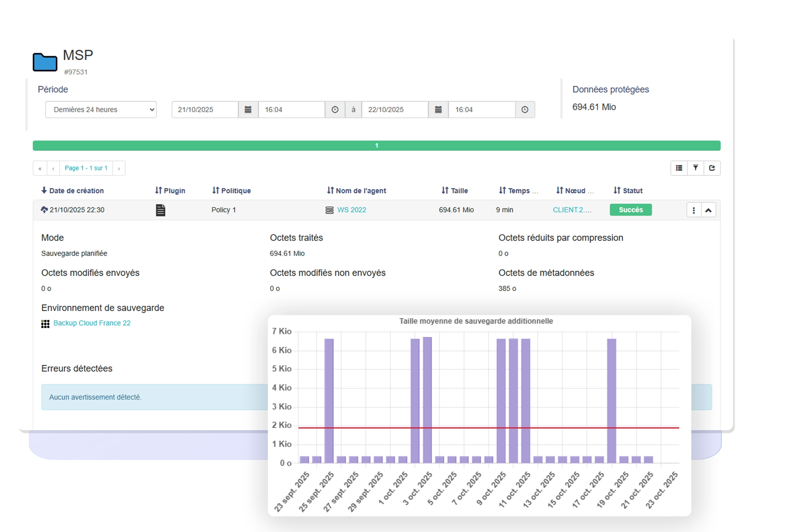The height and width of the screenshot is (532, 802).
Task: Click the CLIENT.2... node link
Action: (572, 210)
